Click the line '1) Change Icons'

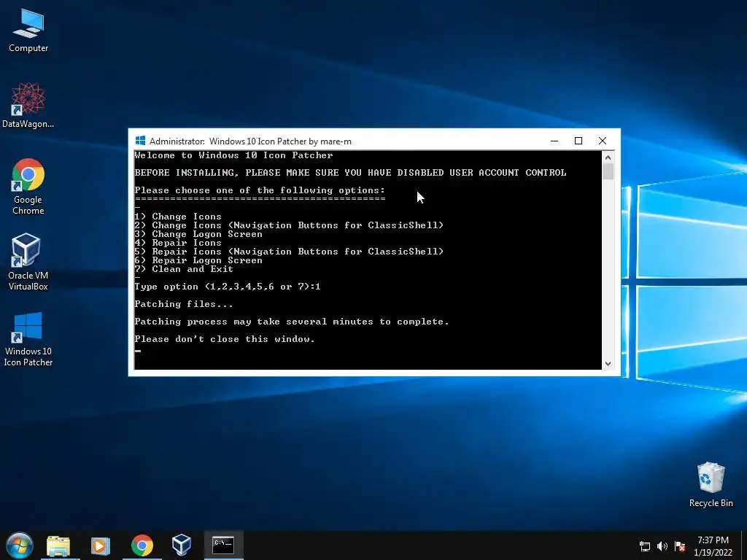point(178,217)
